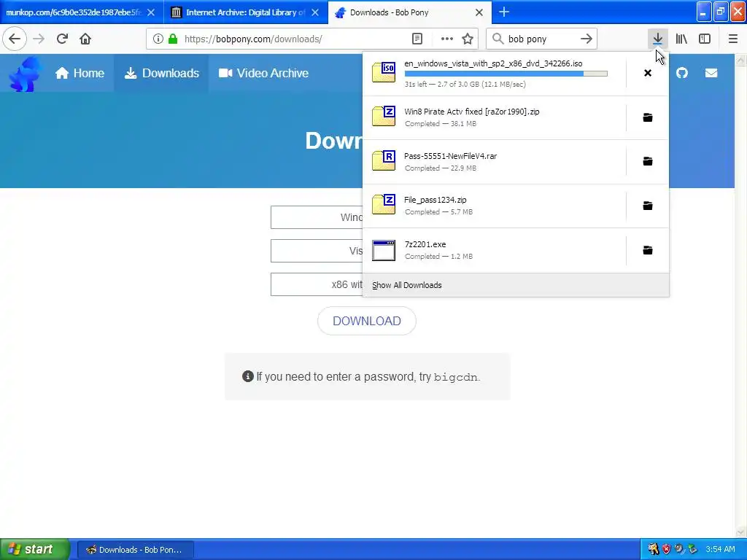Open the first dropdown starting with Wind
Viewport: 747px width, 560px height.
(x=317, y=217)
